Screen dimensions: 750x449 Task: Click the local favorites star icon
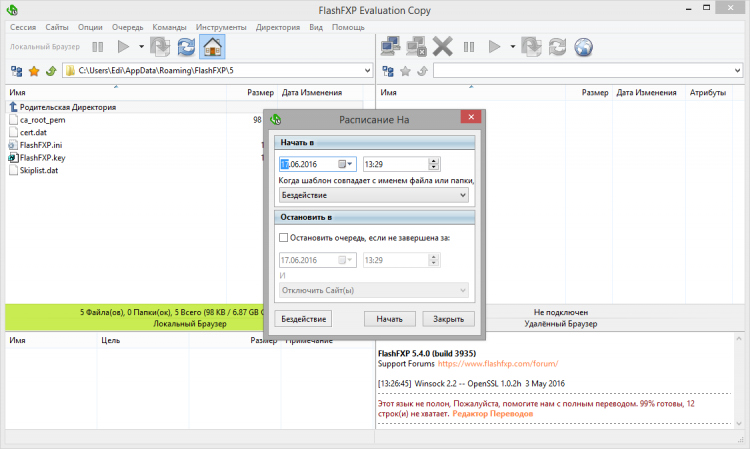pos(34,71)
